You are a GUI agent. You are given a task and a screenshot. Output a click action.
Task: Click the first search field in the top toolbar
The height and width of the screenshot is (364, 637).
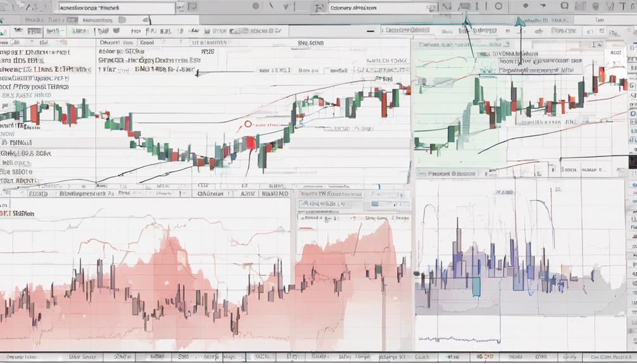[x=117, y=8]
